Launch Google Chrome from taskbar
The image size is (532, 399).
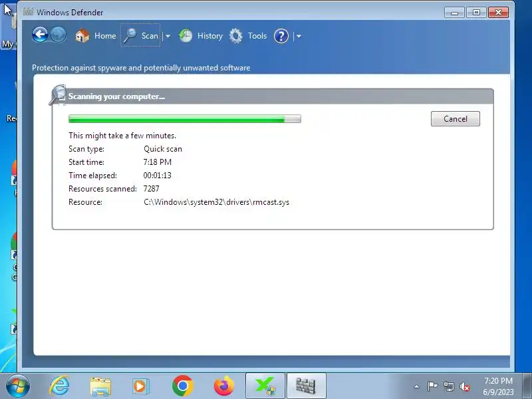[x=182, y=386]
